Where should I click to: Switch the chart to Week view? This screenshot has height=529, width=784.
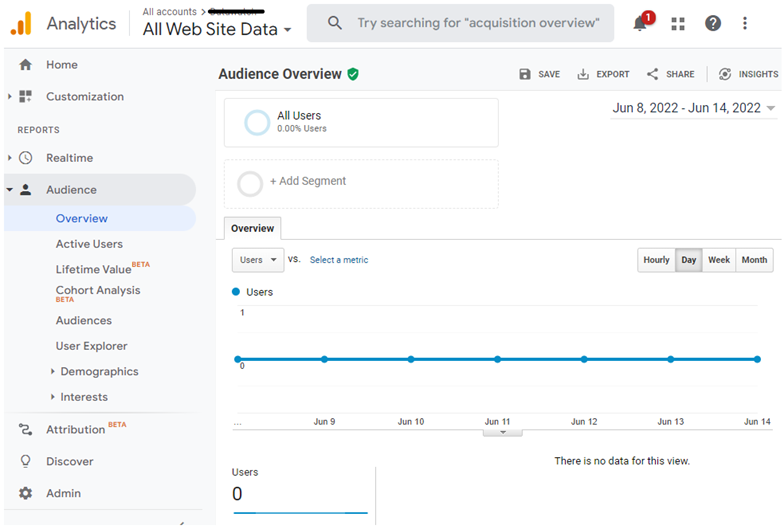[x=719, y=260]
